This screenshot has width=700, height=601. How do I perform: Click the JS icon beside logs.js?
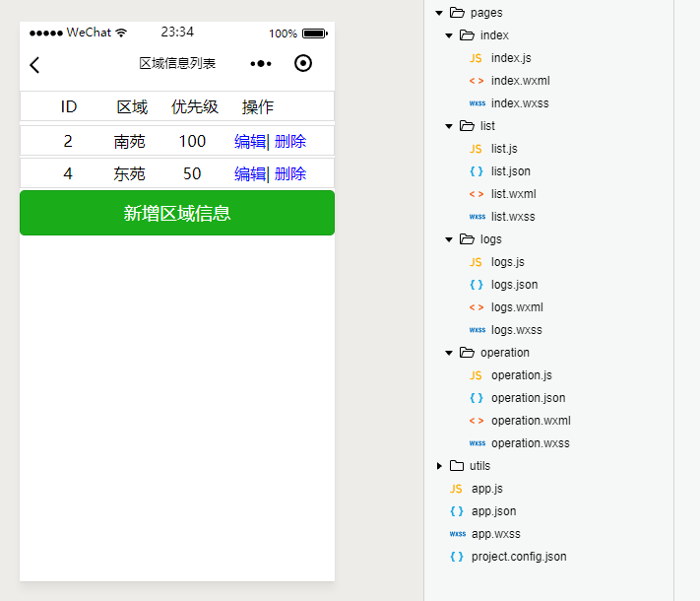pyautogui.click(x=476, y=262)
